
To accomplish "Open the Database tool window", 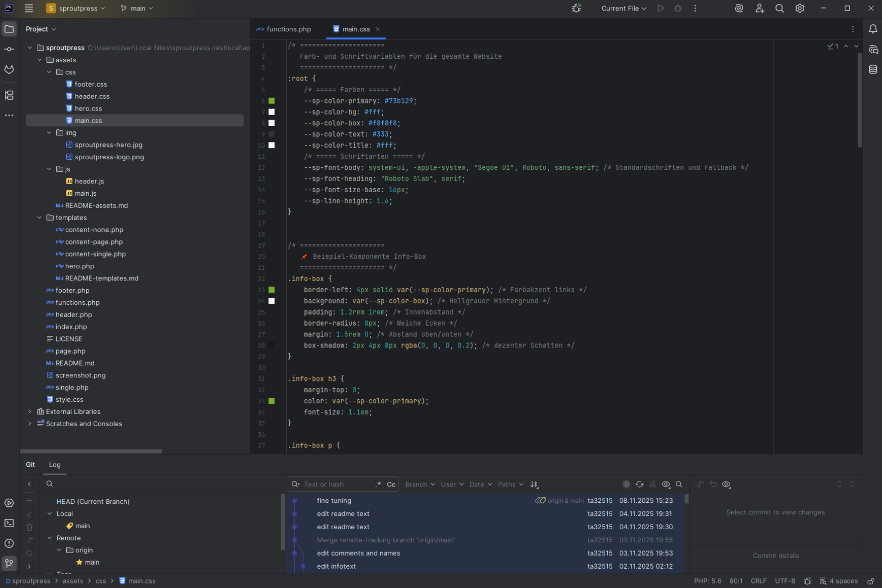I will [873, 70].
